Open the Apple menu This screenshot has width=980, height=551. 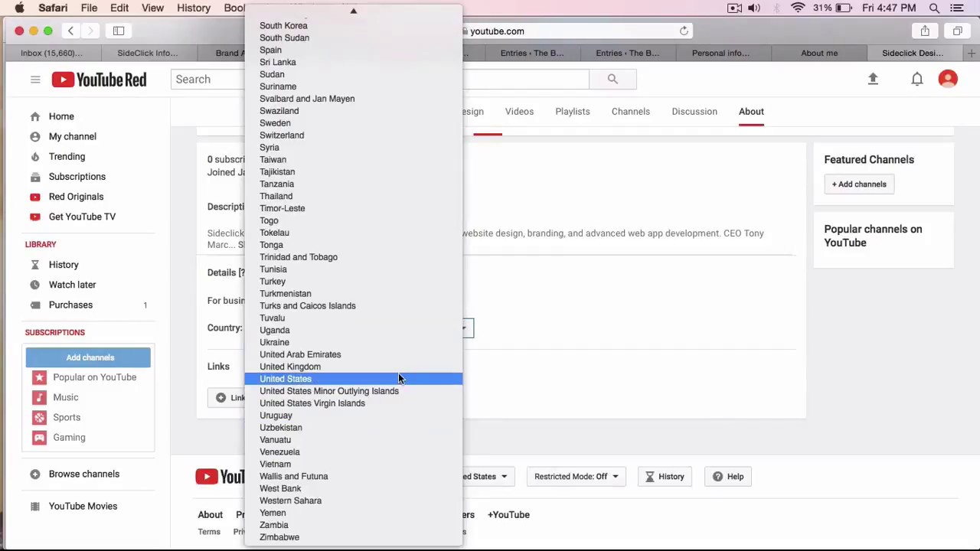[x=19, y=8]
